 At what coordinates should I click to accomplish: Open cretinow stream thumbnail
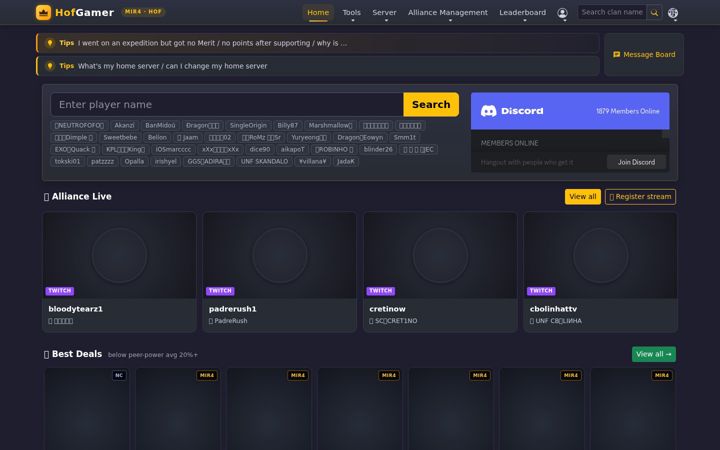440,255
